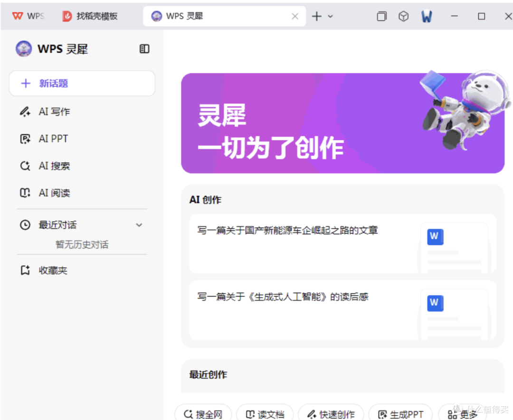513x420 pixels.
Task: Click the 搜全网 button
Action: pyautogui.click(x=203, y=414)
